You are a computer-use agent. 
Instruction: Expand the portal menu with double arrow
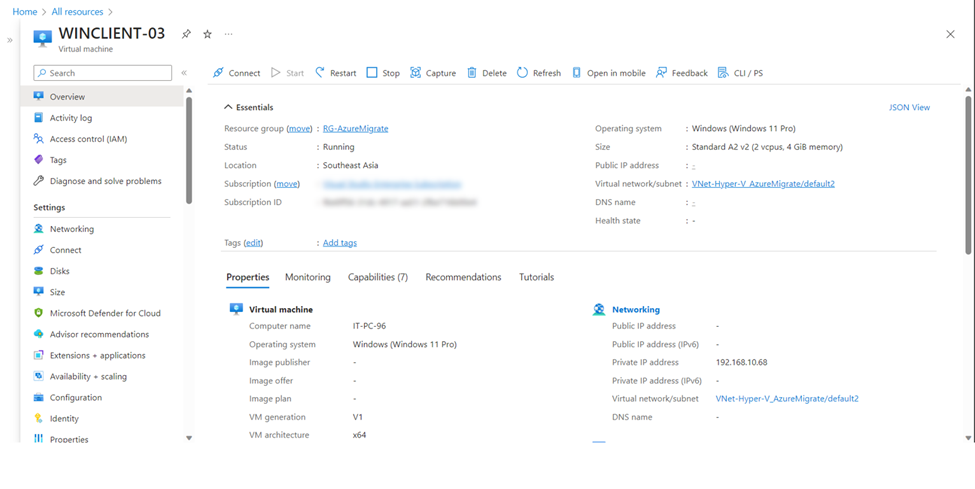click(10, 40)
